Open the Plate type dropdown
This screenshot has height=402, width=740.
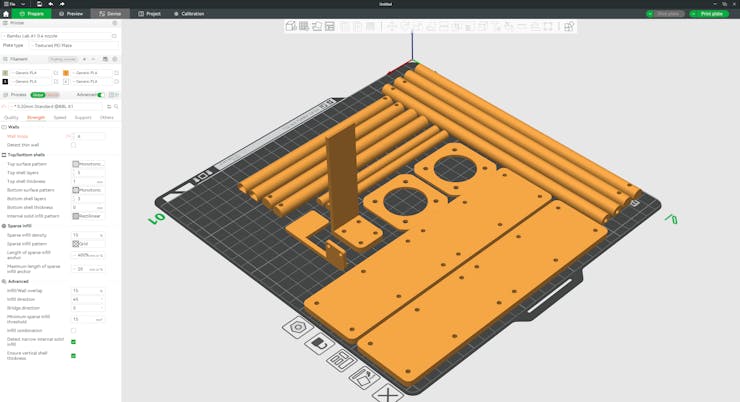point(75,45)
